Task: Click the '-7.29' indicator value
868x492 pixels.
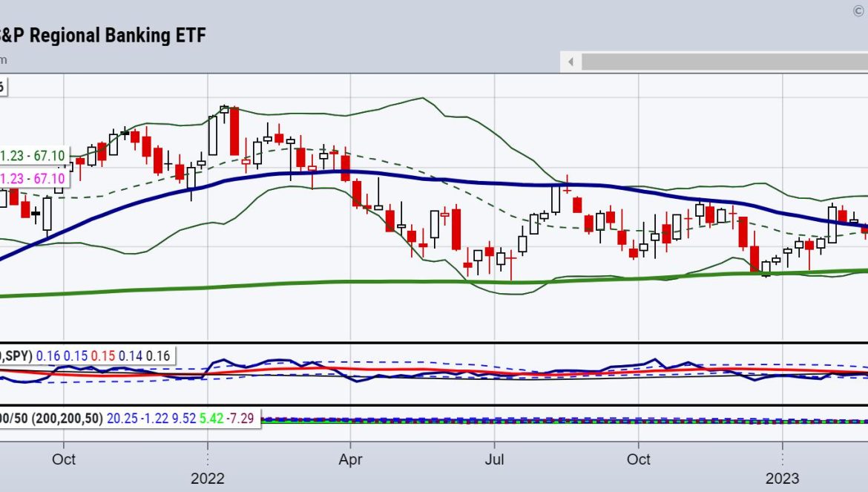Action: 240,419
